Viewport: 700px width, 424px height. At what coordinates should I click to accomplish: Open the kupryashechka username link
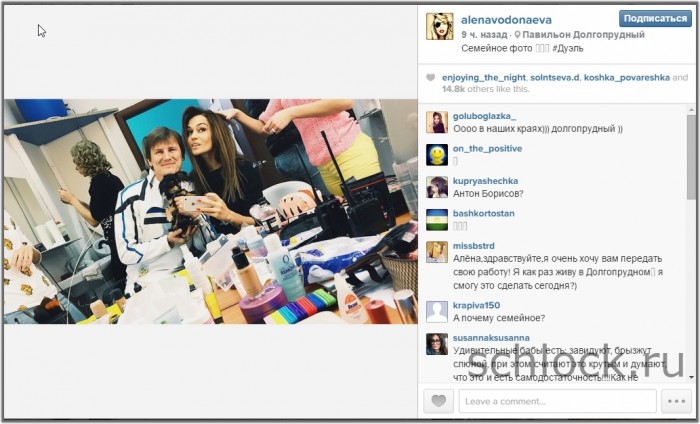pos(485,181)
